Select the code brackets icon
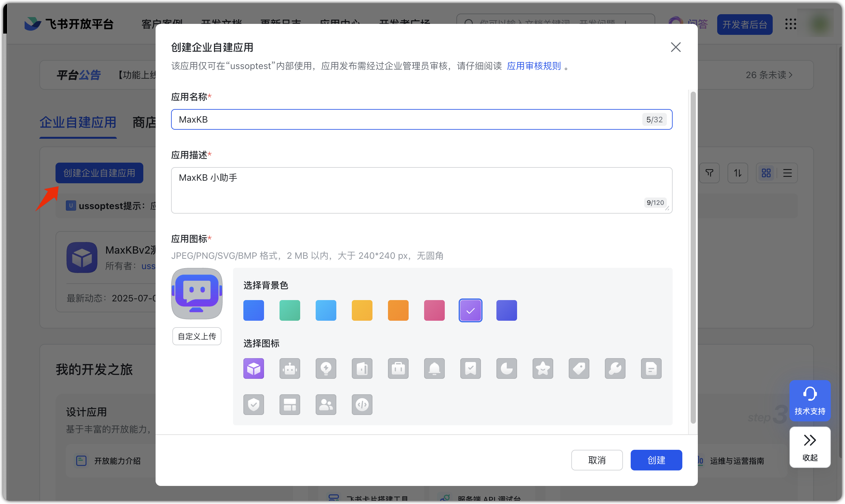The height and width of the screenshot is (504, 845). [362, 405]
